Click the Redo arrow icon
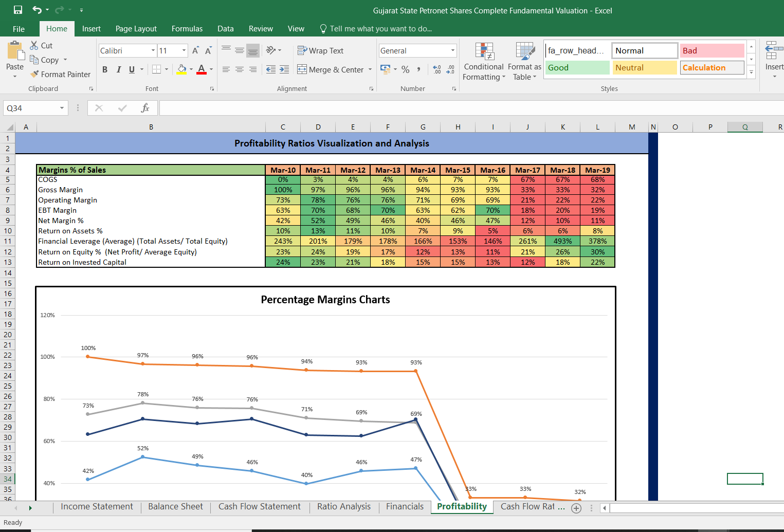The height and width of the screenshot is (532, 784). (59, 10)
